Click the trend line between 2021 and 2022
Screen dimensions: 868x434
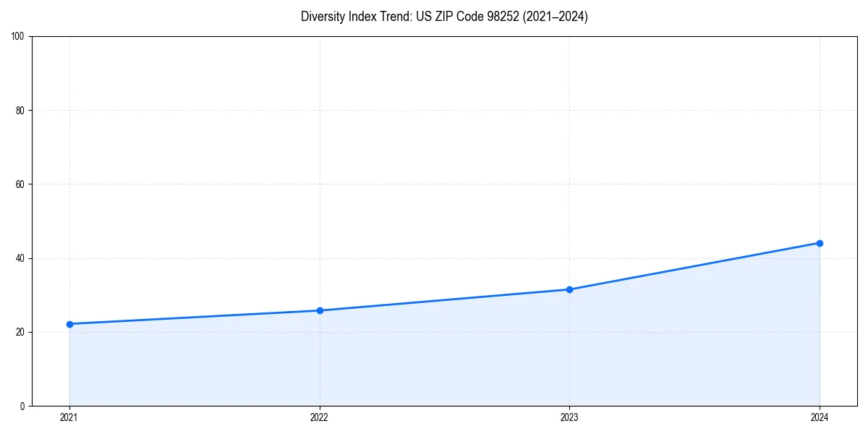point(195,317)
